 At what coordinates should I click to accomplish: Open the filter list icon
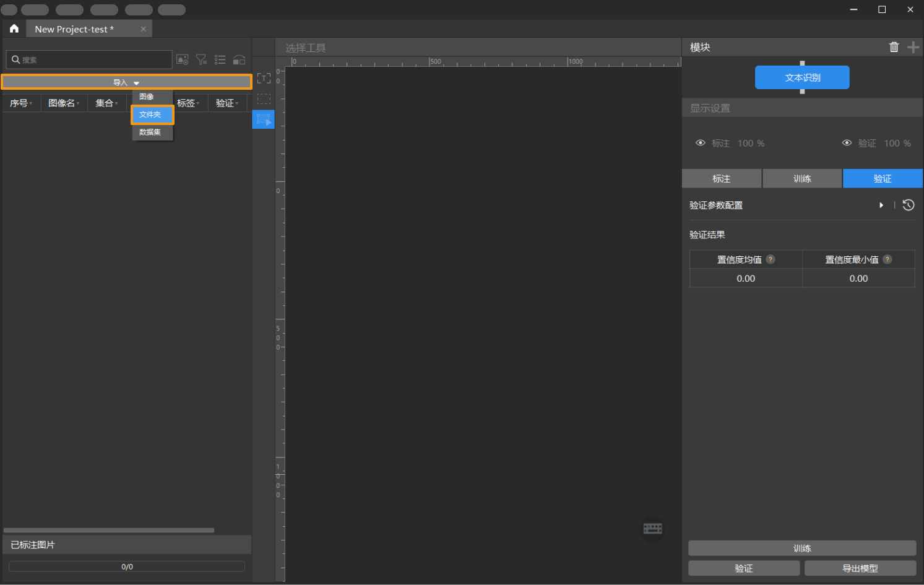point(201,59)
